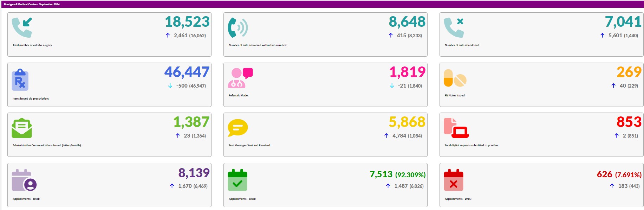Click the red digital requests laptop icon

point(456,128)
